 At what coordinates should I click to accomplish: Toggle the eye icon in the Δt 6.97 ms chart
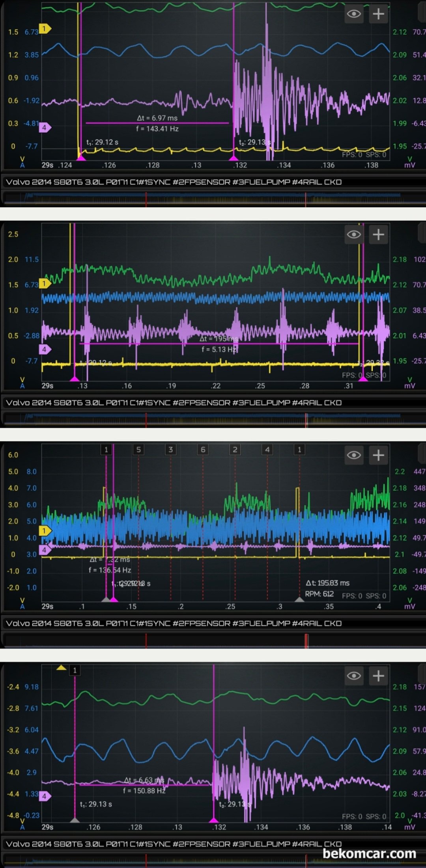[354, 14]
